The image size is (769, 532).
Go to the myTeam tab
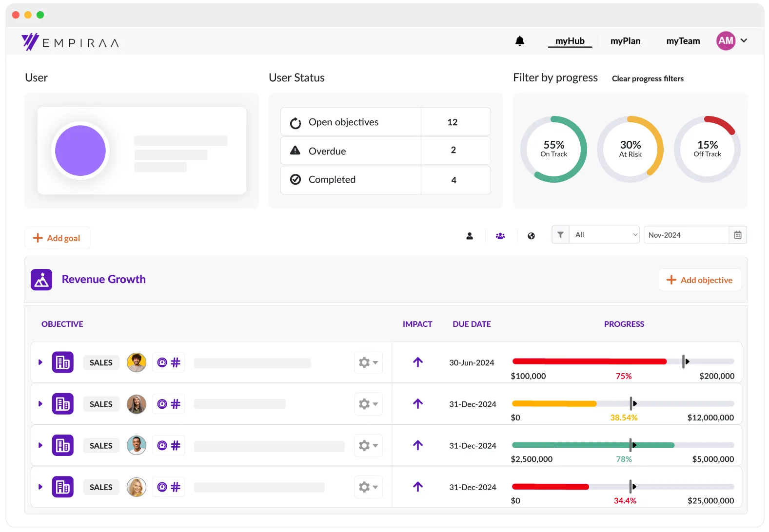click(683, 41)
